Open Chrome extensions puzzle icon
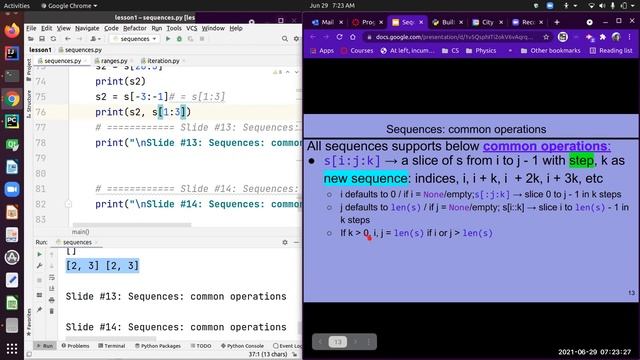 pyautogui.click(x=602, y=37)
